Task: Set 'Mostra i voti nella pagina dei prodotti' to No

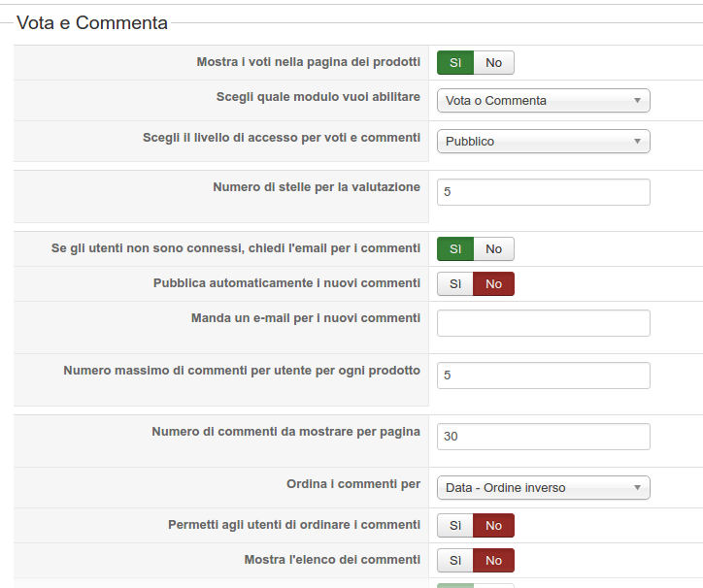Action: click(493, 63)
